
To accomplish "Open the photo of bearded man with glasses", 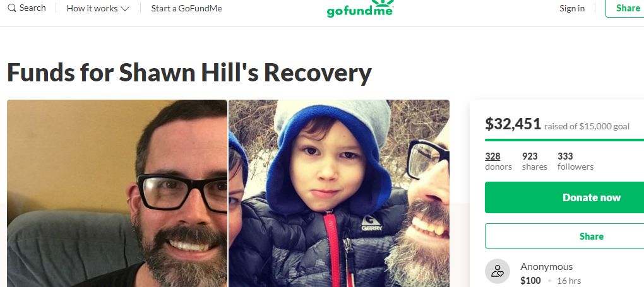I will [x=117, y=194].
